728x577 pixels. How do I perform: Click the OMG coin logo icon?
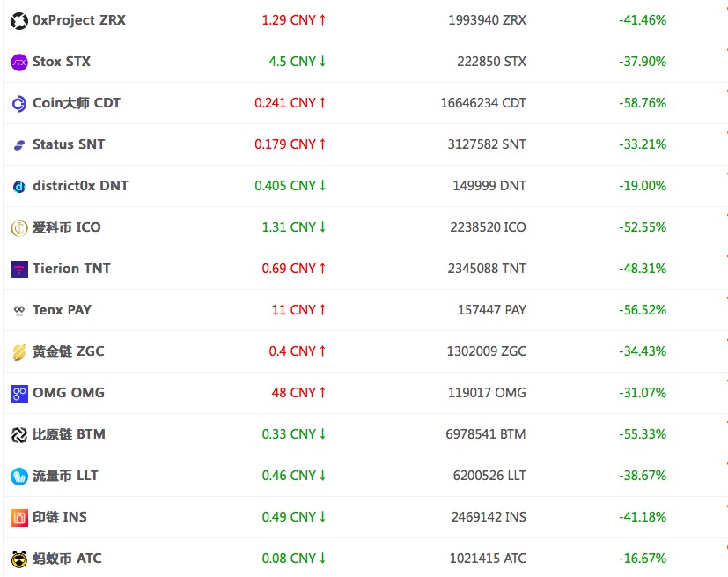point(19,393)
